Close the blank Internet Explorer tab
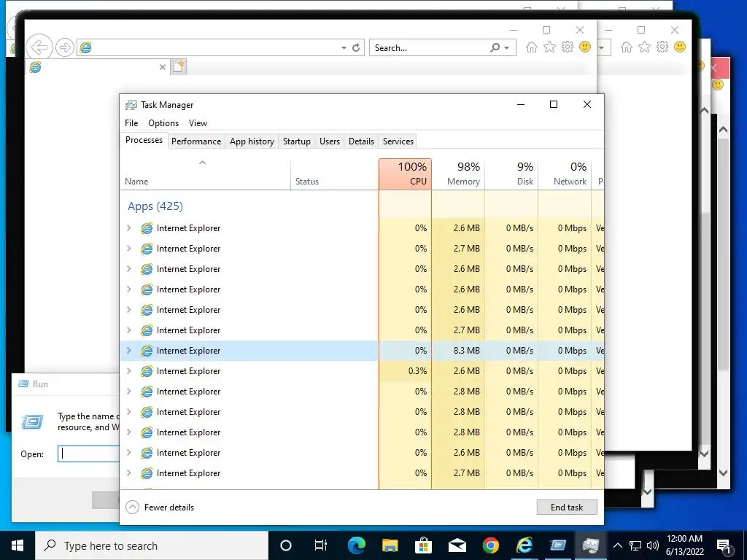 (x=163, y=67)
